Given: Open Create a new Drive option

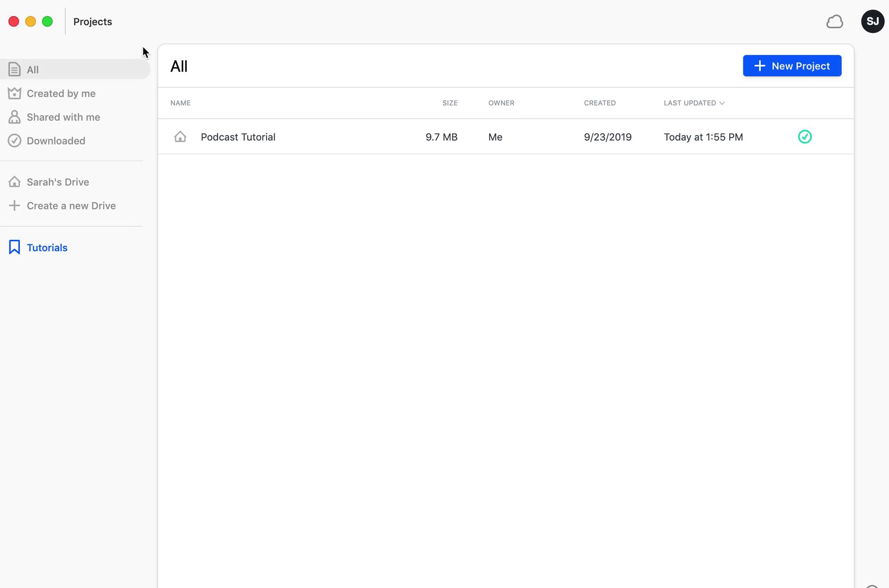Looking at the screenshot, I should [71, 205].
